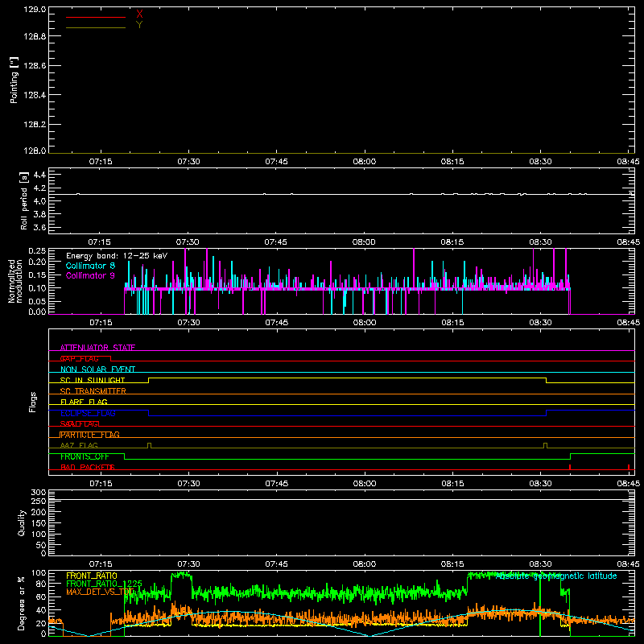
Task: Click the 128.6 tick value
Action: 35,66
